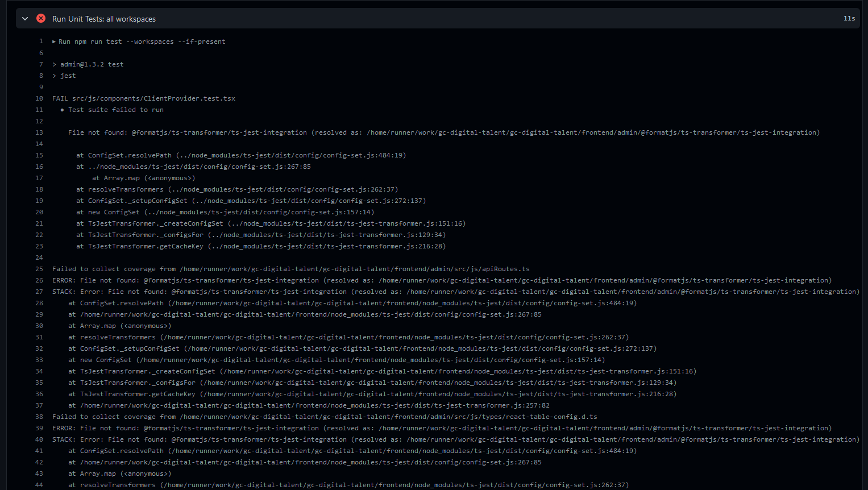The image size is (868, 490).
Task: Open the line number 1 permalink
Action: (41, 41)
